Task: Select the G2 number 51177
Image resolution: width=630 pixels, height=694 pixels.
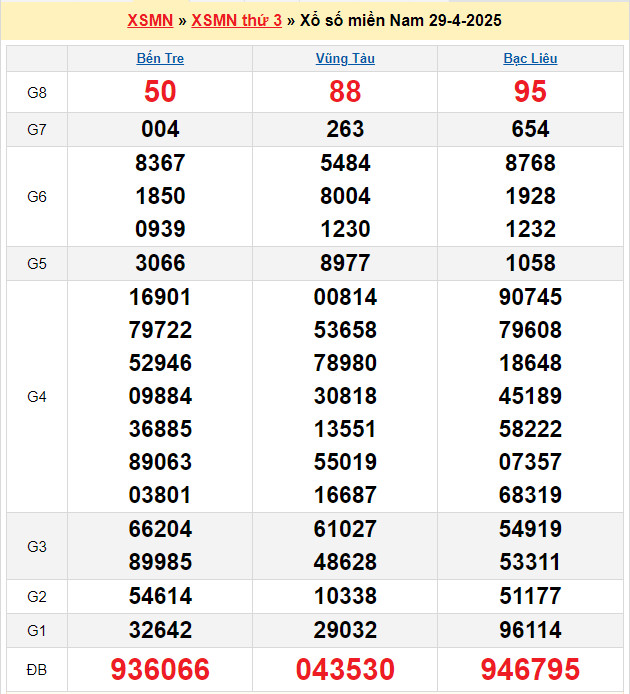Action: tap(530, 596)
